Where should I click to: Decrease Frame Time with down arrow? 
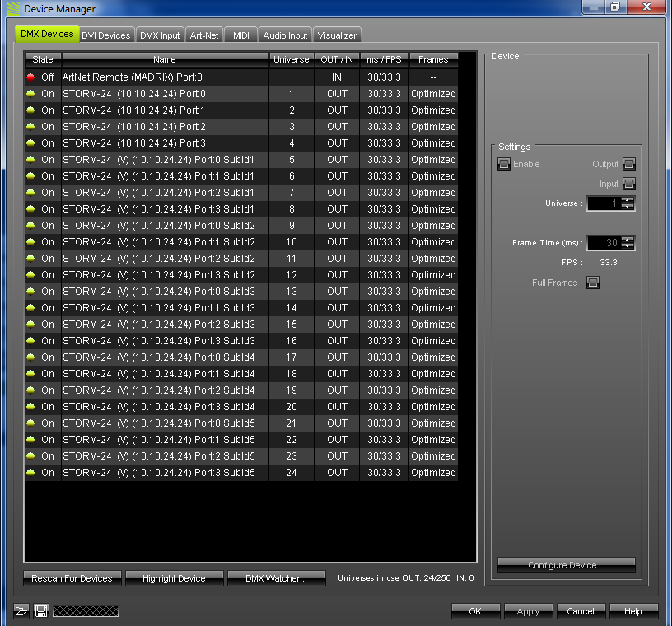(628, 245)
